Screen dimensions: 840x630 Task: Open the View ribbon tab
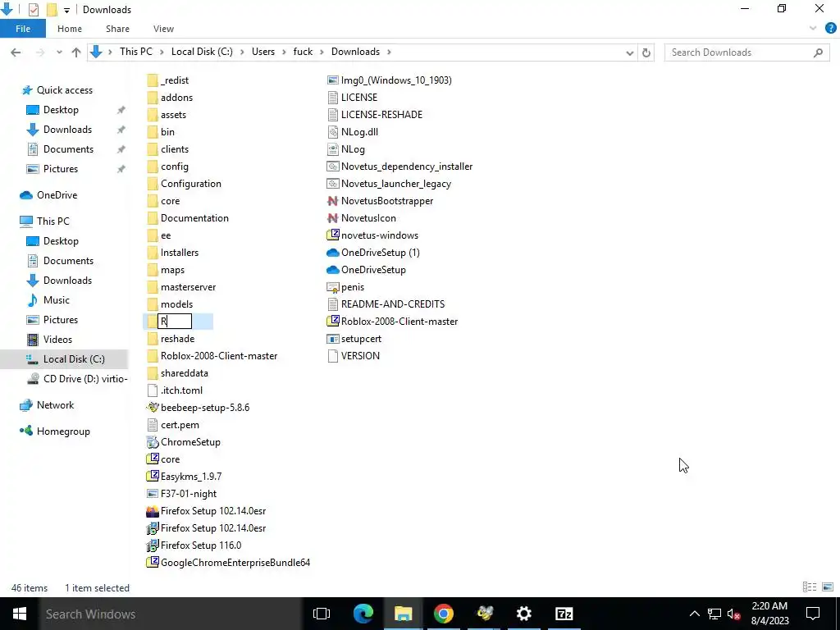pos(163,29)
